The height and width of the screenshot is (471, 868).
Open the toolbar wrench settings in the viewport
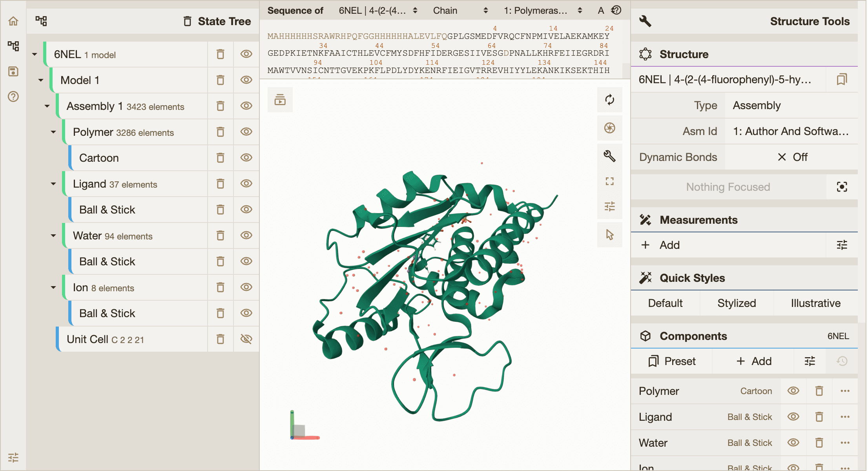click(x=609, y=156)
